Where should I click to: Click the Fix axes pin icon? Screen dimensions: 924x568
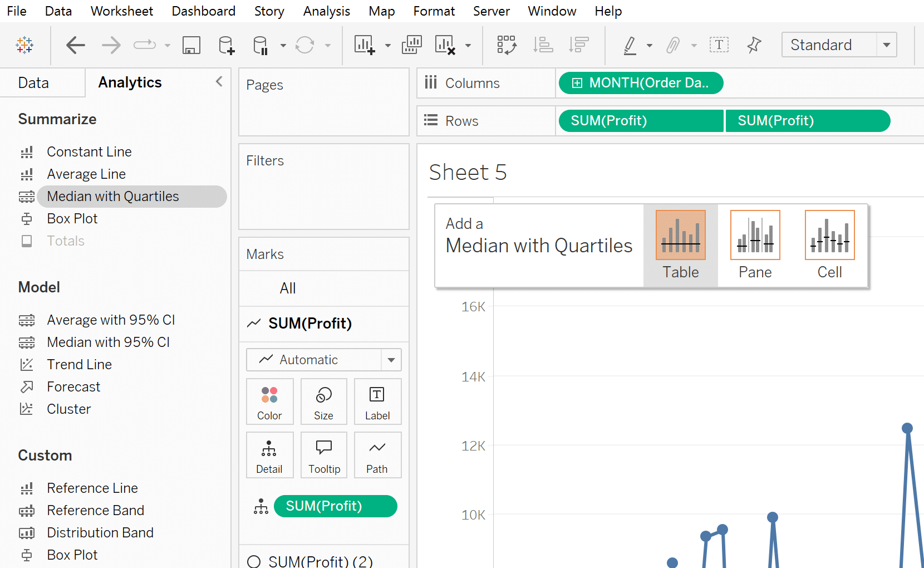(754, 45)
